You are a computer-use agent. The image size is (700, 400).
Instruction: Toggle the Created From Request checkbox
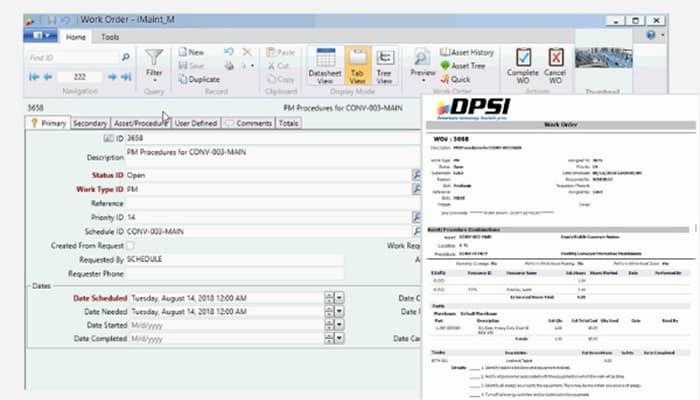(130, 245)
